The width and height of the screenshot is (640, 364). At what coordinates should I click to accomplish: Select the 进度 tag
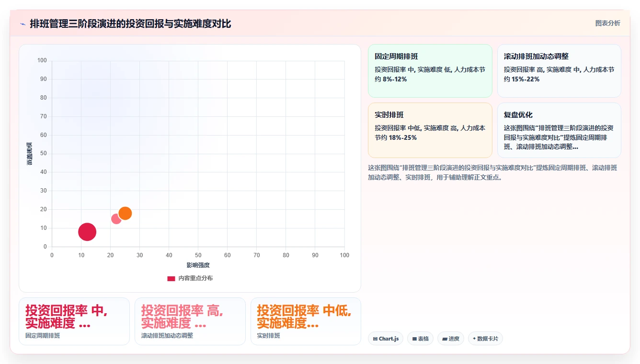coord(450,339)
